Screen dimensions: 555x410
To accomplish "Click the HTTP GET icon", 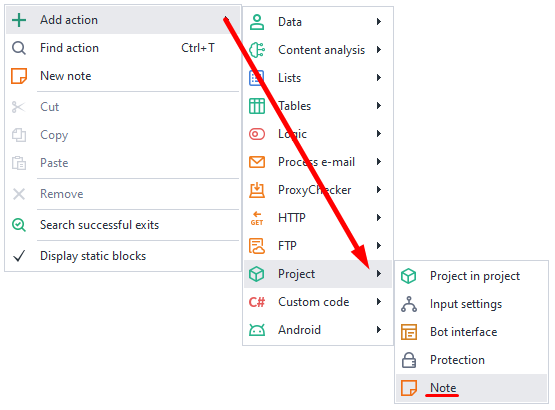I will (x=257, y=218).
